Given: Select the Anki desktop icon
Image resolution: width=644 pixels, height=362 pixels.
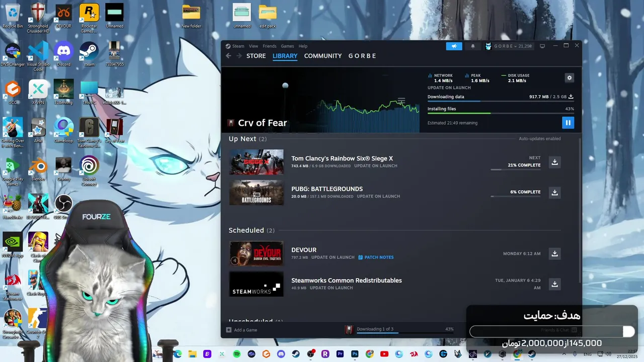Looking at the screenshot, I should (38, 131).
